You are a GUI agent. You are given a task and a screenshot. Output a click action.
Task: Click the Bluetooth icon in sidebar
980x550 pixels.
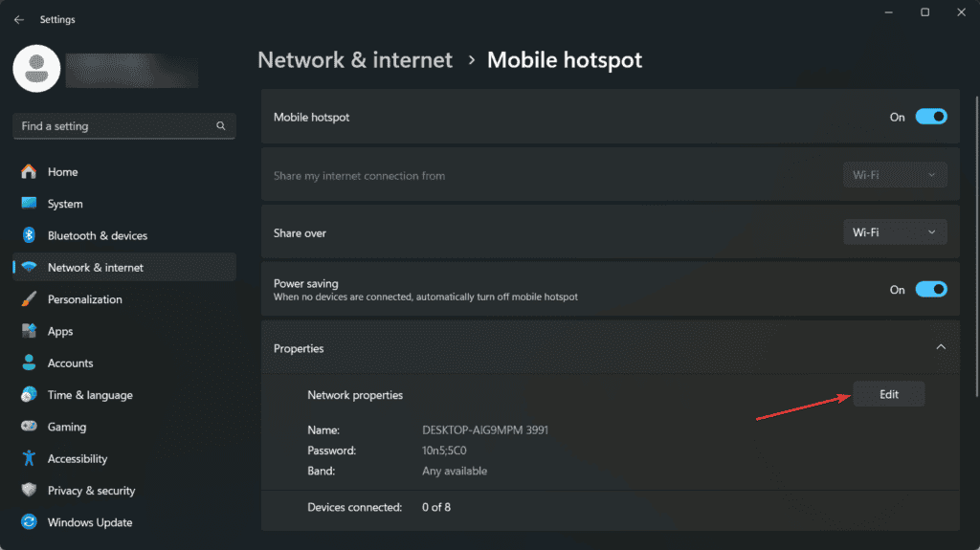tap(29, 235)
